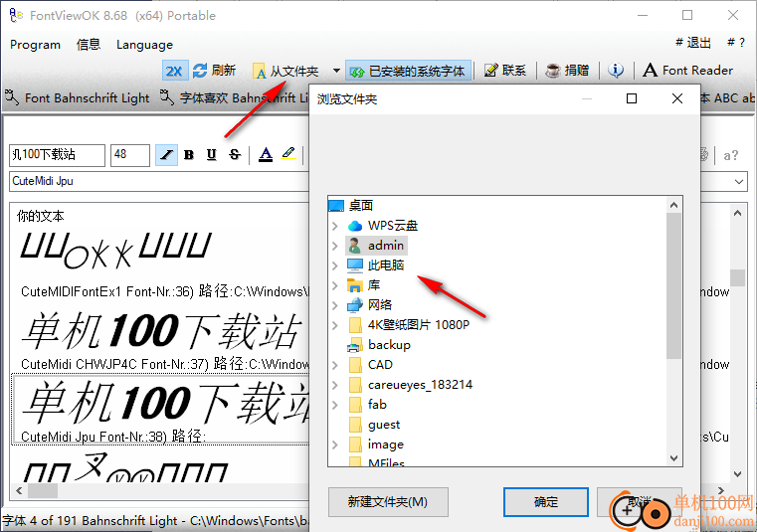This screenshot has width=757, height=532.
Task: Switch to Font Bahnschrift Light tab
Action: coord(78,98)
